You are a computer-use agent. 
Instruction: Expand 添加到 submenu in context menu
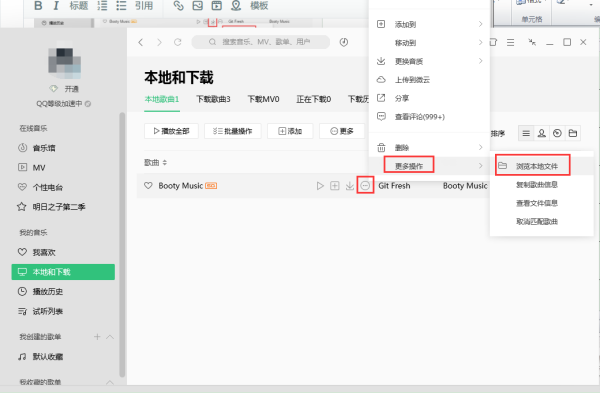pyautogui.click(x=429, y=24)
